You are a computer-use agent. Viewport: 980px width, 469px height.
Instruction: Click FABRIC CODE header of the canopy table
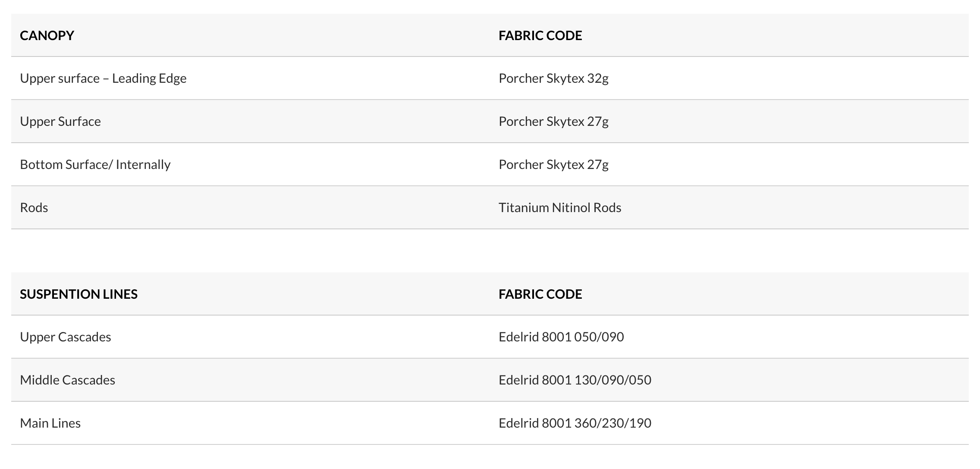tap(540, 35)
